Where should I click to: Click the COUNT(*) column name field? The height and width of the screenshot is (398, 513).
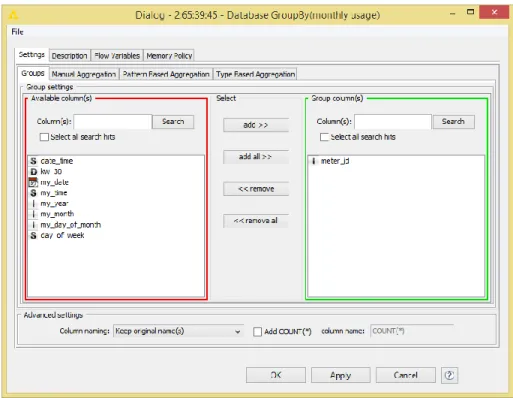point(412,331)
